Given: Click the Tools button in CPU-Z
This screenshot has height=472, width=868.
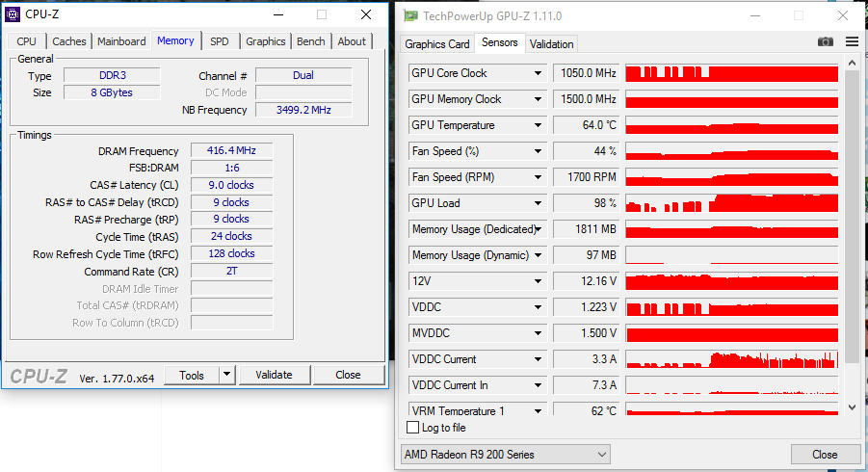Looking at the screenshot, I should pyautogui.click(x=192, y=375).
